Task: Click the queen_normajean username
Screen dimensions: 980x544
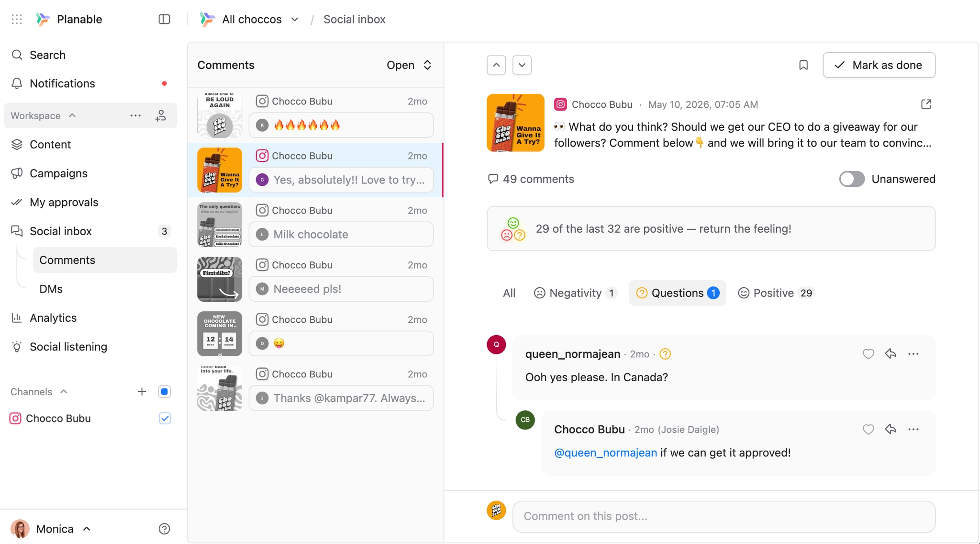Action: pos(573,354)
